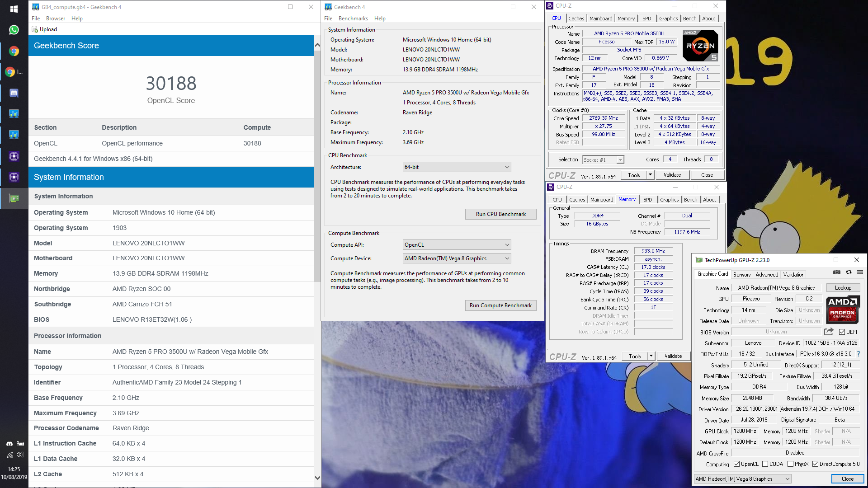The height and width of the screenshot is (488, 868).
Task: Click the GPU-Z Name field Vega 8 Graphics
Action: (x=776, y=288)
